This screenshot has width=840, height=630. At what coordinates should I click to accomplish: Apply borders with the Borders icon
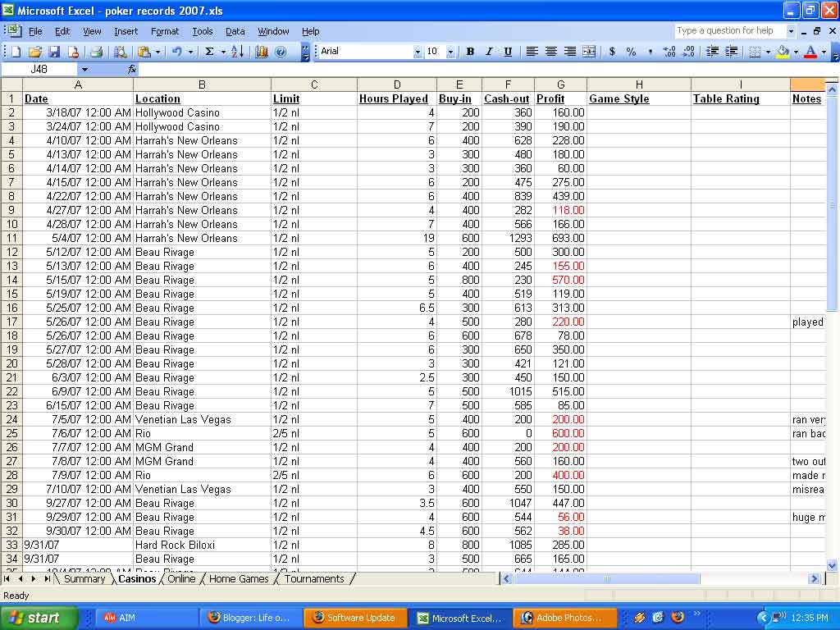pyautogui.click(x=755, y=52)
